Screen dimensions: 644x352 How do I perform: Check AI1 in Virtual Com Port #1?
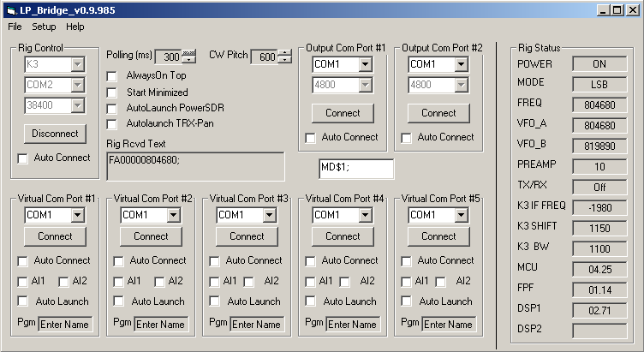22,282
